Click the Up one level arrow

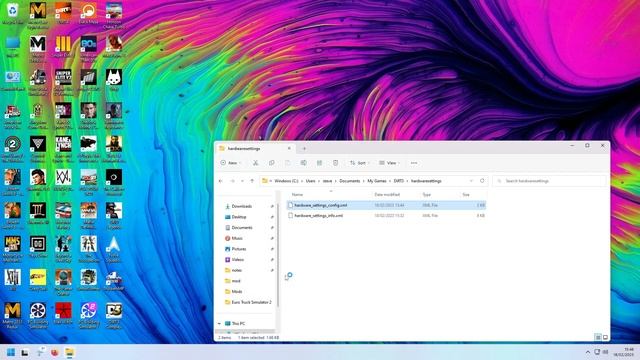coord(252,181)
